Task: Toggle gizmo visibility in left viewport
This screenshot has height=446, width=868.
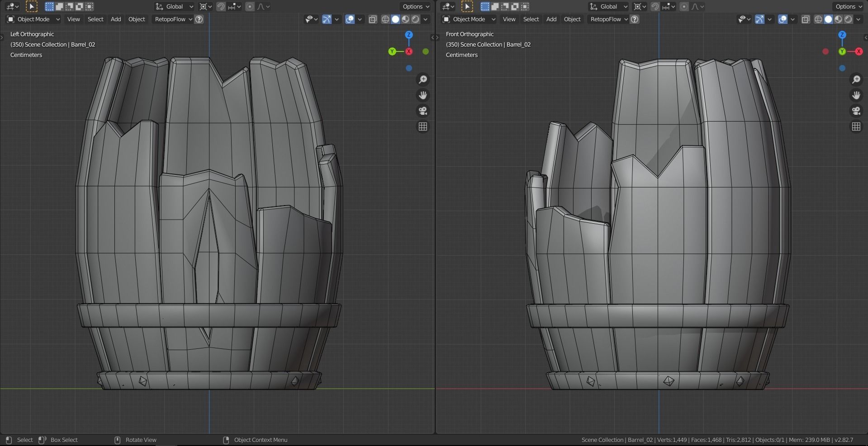Action: pyautogui.click(x=327, y=19)
